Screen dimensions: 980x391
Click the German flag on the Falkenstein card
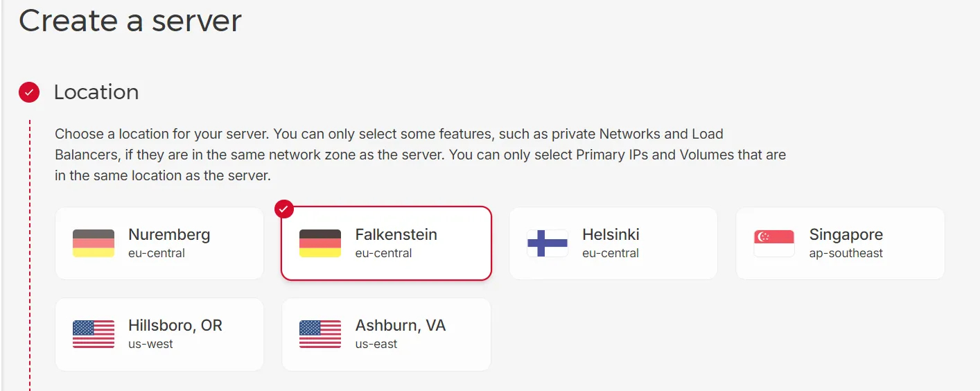[320, 243]
